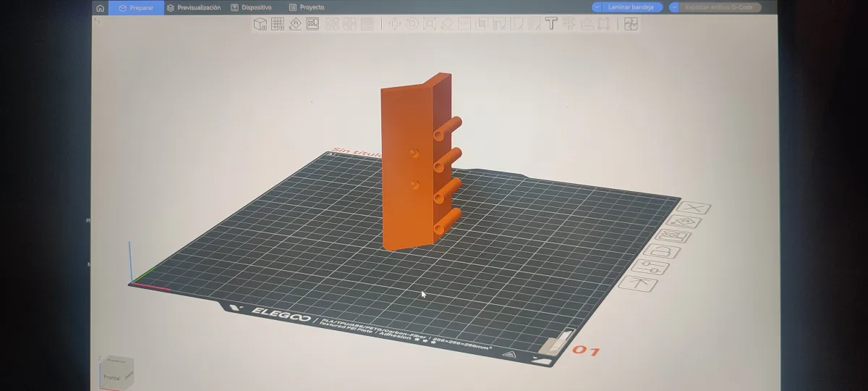Open the Dispositivo tab
Screen dimensions: 868x391
(x=251, y=7)
